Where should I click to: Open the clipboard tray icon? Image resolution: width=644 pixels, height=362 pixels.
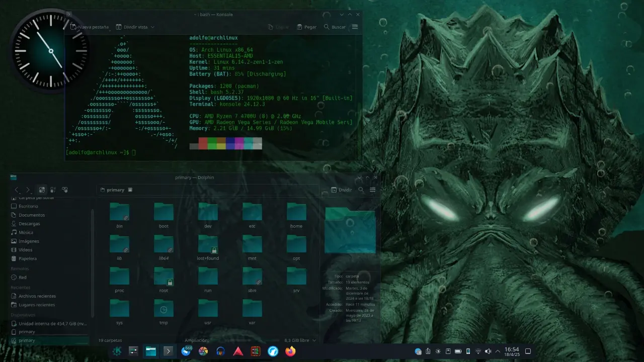point(428,351)
